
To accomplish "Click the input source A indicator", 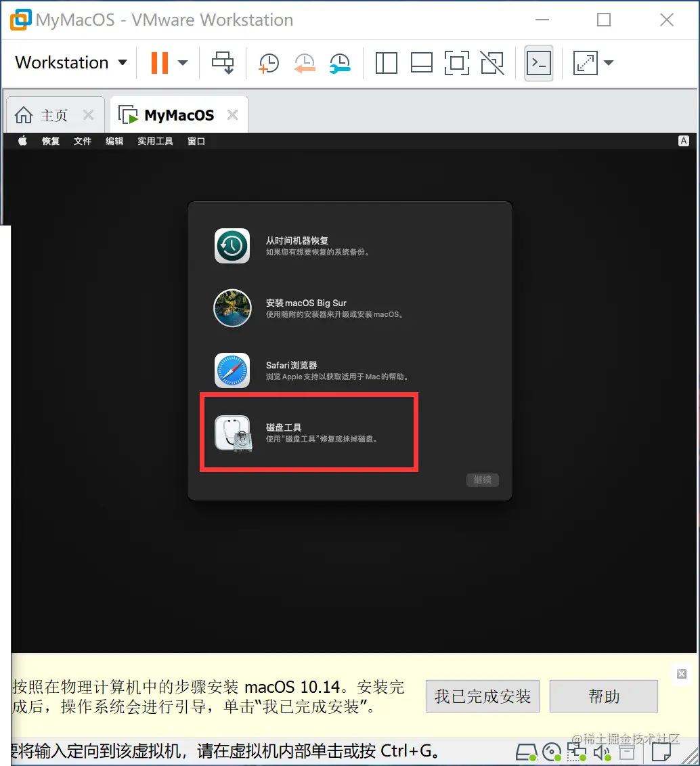I will [x=684, y=141].
